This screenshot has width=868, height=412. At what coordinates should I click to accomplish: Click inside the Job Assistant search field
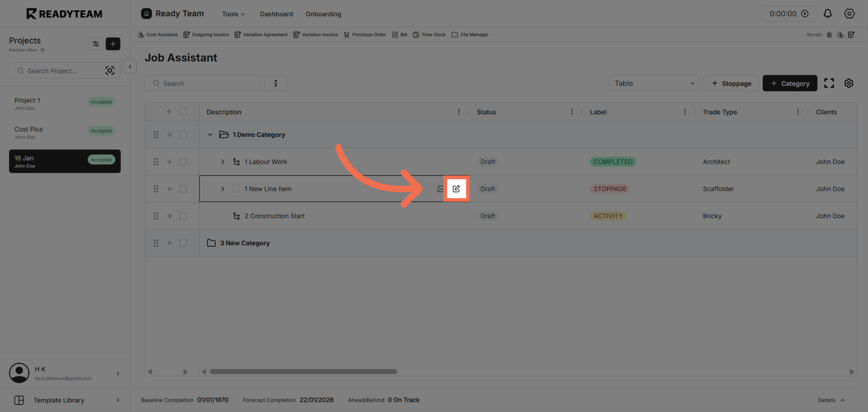pos(203,83)
